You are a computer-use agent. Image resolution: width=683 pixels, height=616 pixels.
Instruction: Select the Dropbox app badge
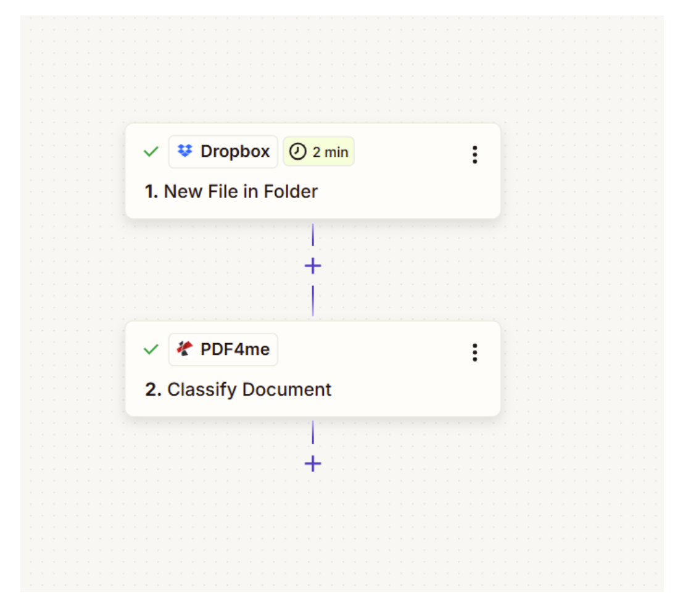pos(223,151)
